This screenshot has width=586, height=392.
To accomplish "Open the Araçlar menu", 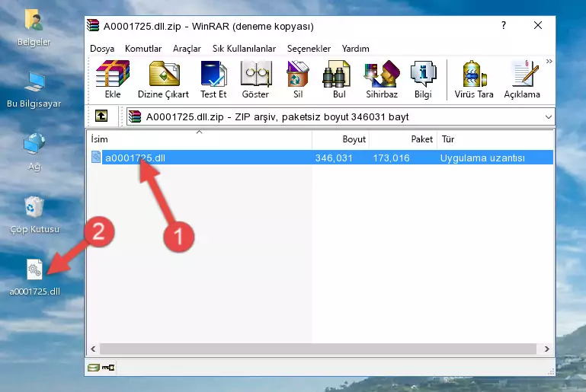I will [187, 49].
